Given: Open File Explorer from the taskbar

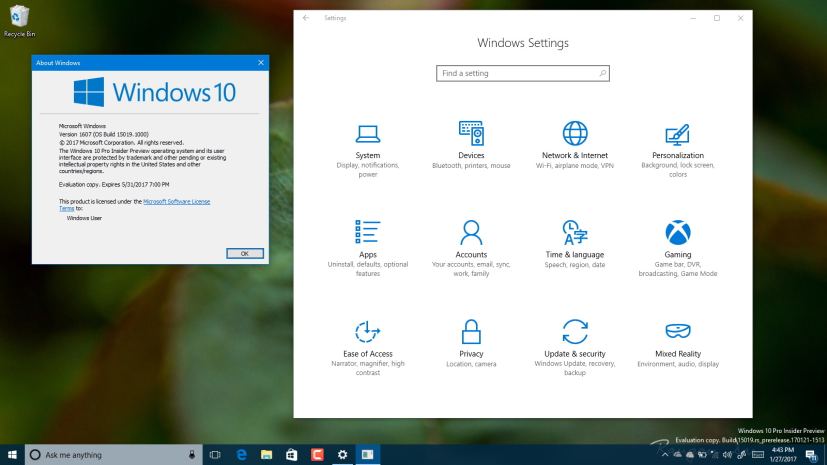Looking at the screenshot, I should point(266,454).
